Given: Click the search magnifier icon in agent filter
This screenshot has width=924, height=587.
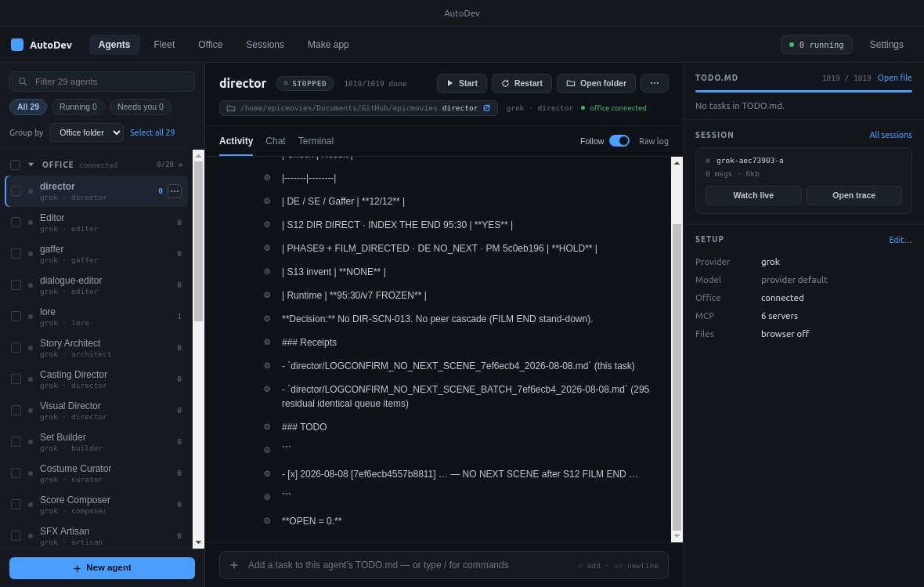Looking at the screenshot, I should (23, 82).
